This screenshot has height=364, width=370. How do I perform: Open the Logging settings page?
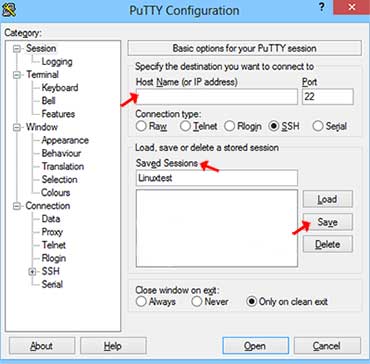point(57,62)
